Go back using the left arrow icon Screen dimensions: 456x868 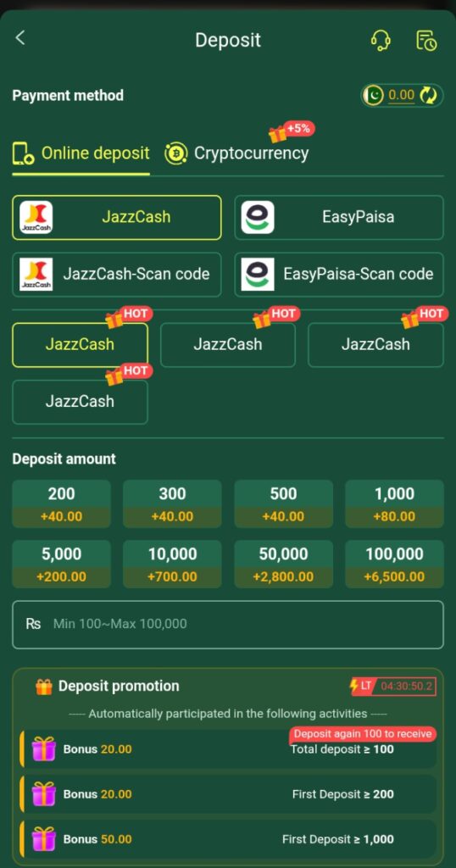coord(20,38)
